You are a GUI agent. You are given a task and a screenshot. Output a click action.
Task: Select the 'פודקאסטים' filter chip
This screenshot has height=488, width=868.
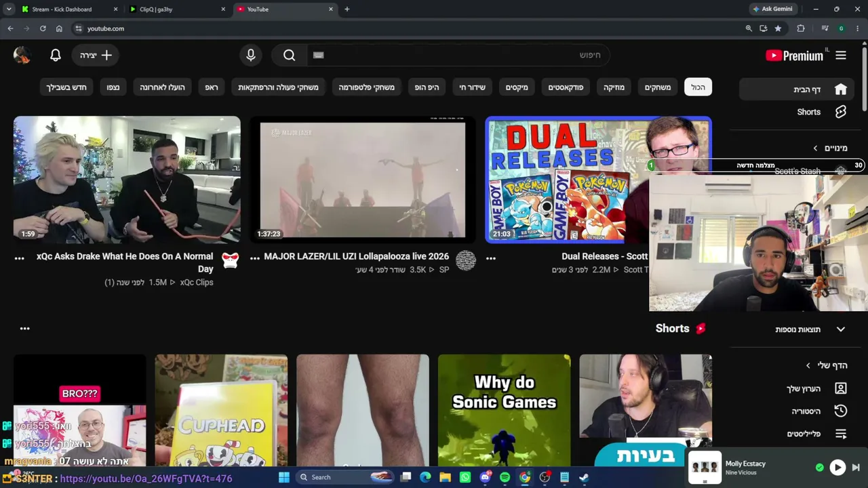point(566,87)
